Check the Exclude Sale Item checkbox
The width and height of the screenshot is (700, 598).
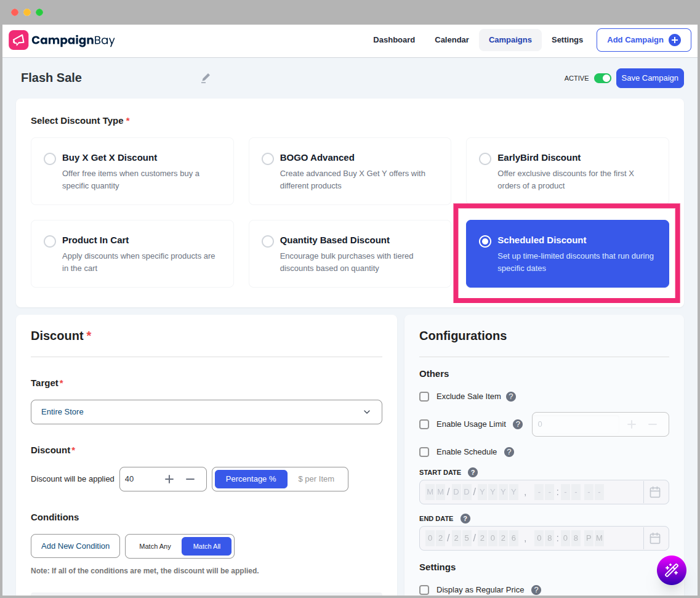click(424, 397)
